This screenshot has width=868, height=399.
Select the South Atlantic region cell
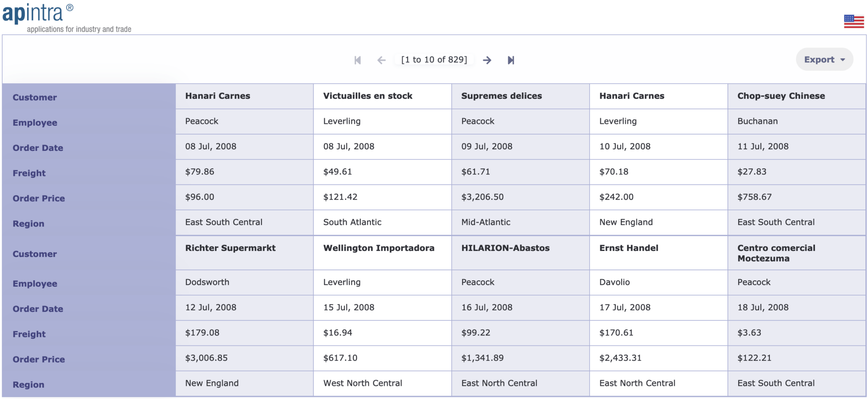click(382, 223)
